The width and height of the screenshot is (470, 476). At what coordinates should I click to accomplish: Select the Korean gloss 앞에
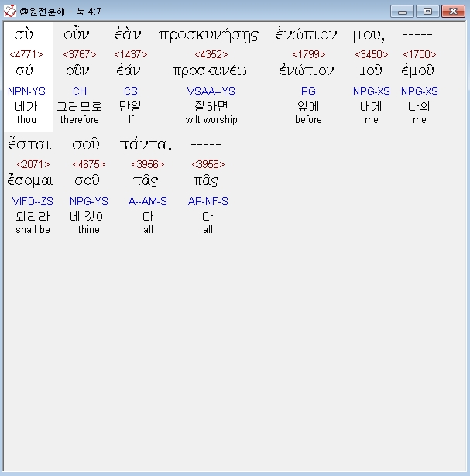tap(308, 107)
